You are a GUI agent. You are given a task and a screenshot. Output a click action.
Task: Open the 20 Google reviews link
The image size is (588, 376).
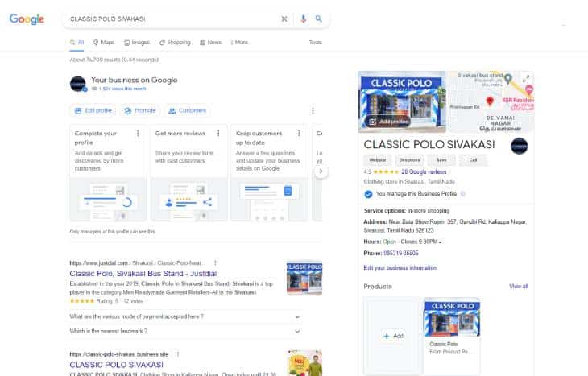click(x=424, y=172)
